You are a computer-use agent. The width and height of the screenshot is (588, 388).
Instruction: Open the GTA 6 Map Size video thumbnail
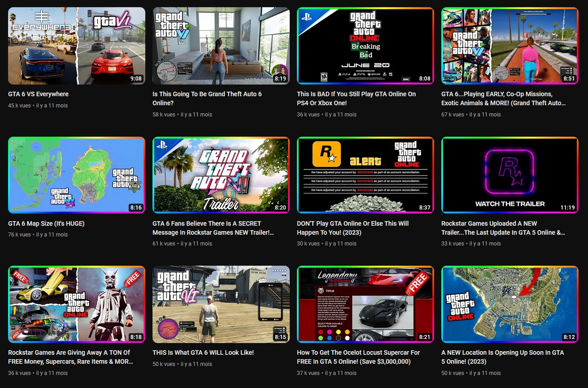(76, 175)
